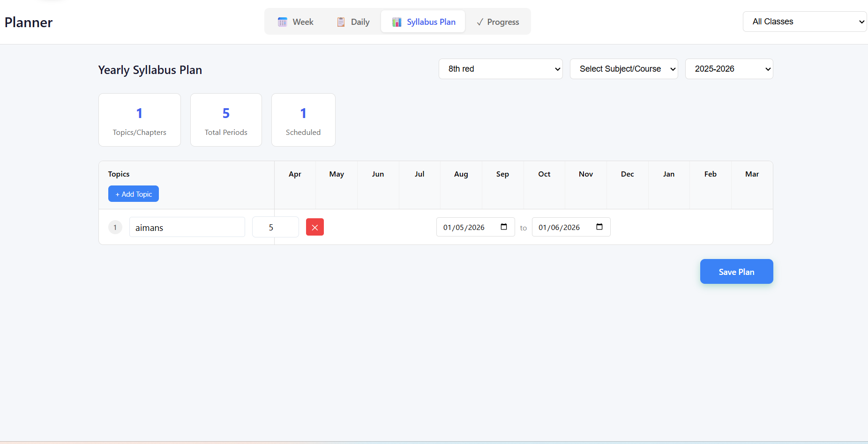Image resolution: width=868 pixels, height=444 pixels.
Task: Open the 8th red class dropdown
Action: tap(501, 69)
